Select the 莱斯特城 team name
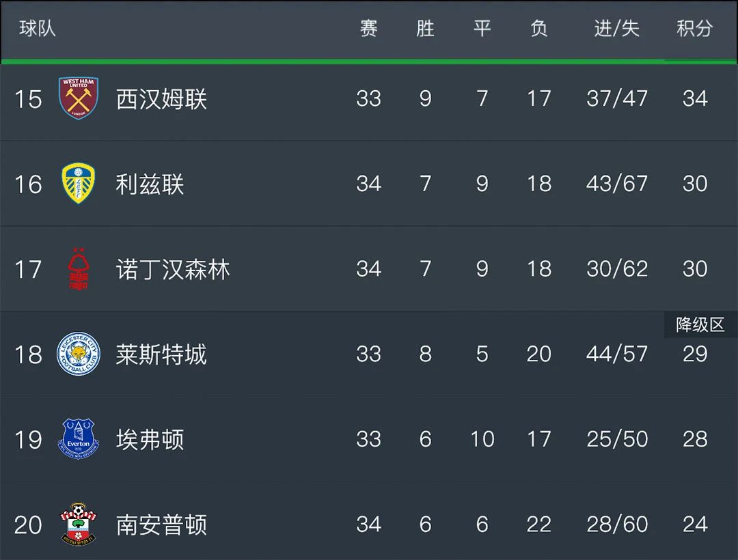Viewport: 738px width, 560px height. point(161,354)
